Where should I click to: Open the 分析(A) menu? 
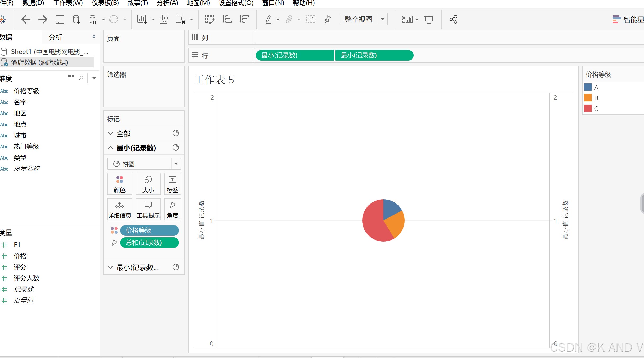coord(167,3)
